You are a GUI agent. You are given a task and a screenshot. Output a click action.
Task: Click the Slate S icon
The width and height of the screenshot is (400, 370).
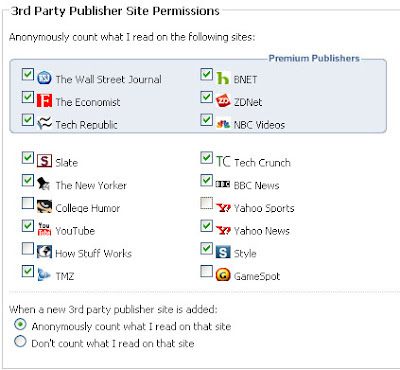click(x=44, y=161)
